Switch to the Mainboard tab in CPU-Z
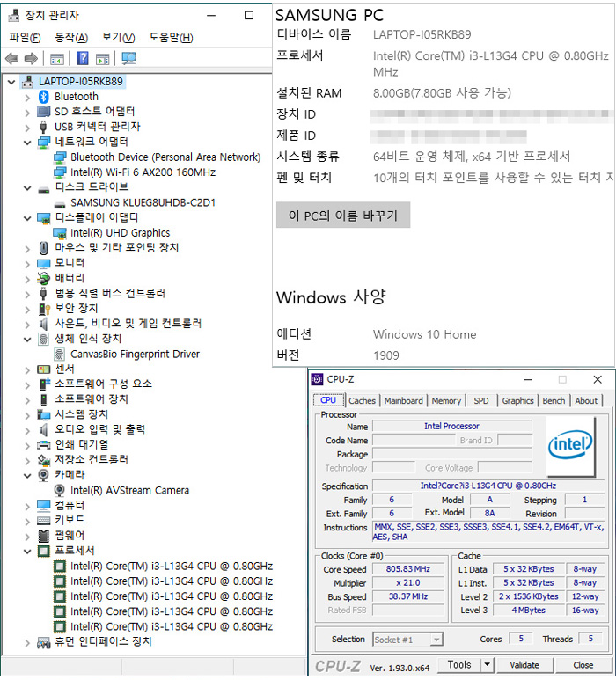Viewport: 616px width, 680px height. pyautogui.click(x=403, y=401)
